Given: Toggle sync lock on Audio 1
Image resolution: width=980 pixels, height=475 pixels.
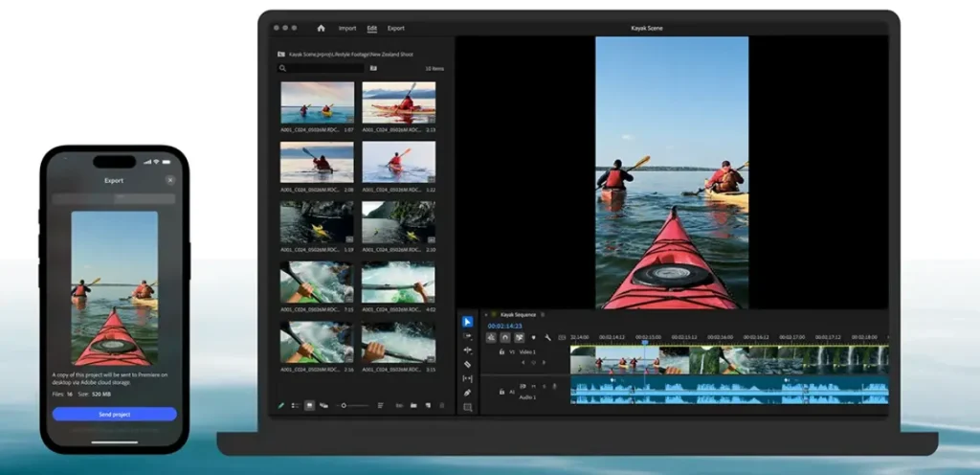Looking at the screenshot, I should coord(523,386).
